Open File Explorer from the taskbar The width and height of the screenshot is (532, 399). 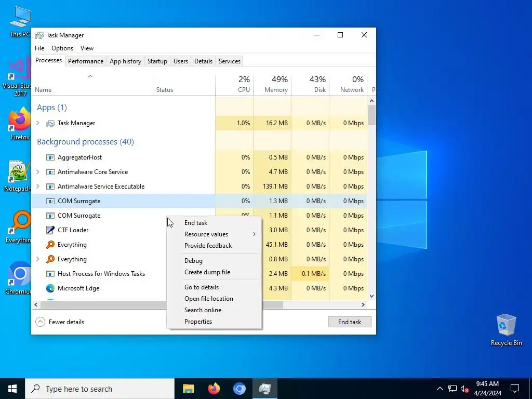[188, 389]
